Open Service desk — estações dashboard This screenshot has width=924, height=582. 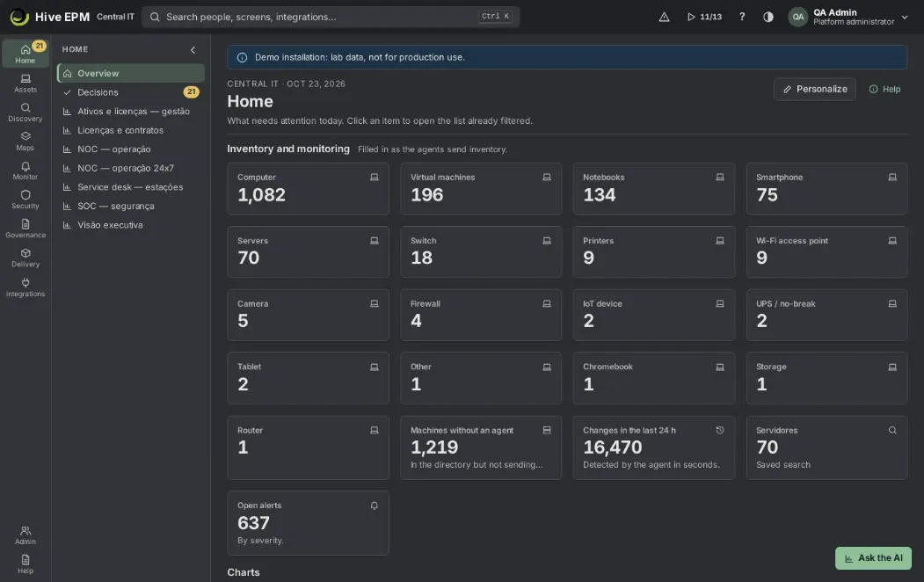pyautogui.click(x=131, y=186)
